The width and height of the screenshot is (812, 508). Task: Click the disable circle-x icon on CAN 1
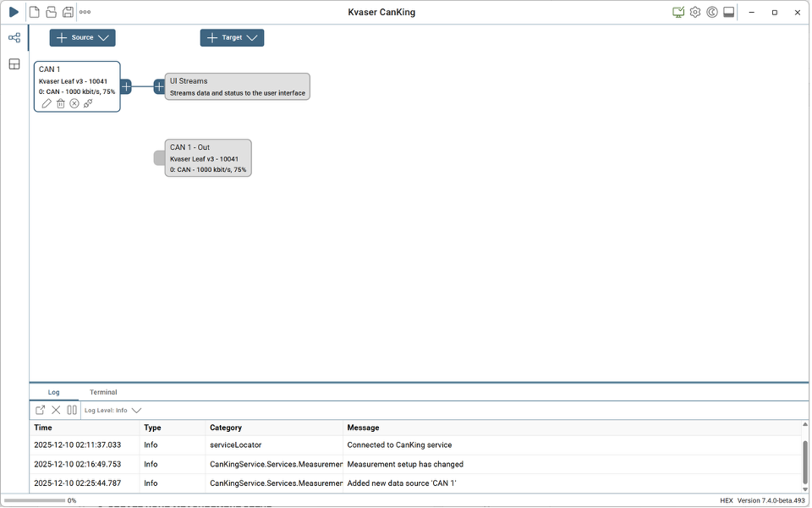point(74,103)
